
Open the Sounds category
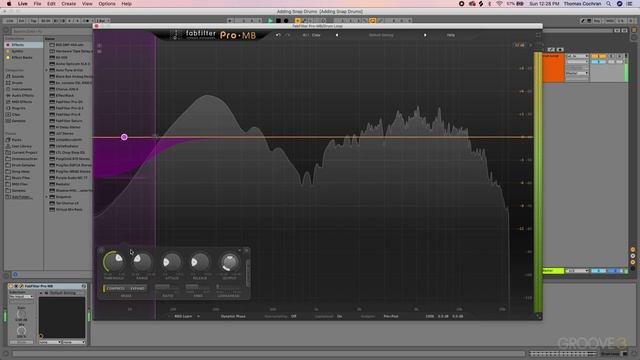18,76
